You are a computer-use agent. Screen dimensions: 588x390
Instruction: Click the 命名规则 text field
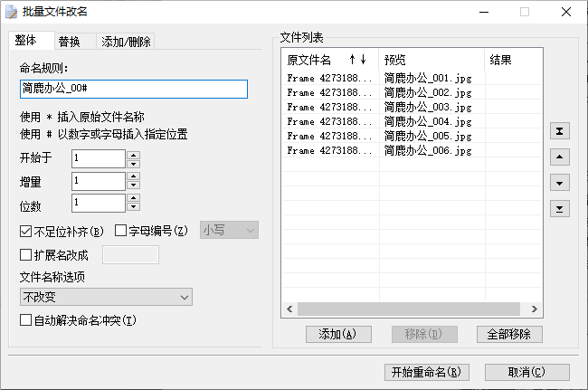(134, 89)
